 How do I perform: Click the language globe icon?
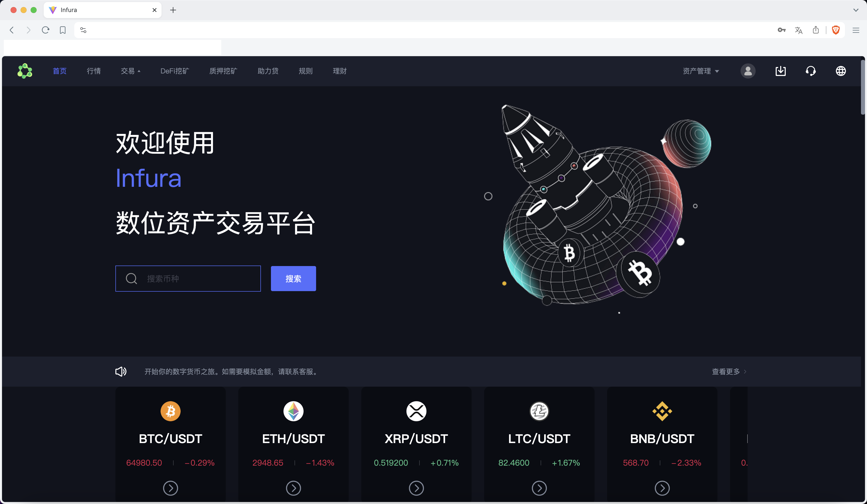pyautogui.click(x=841, y=71)
